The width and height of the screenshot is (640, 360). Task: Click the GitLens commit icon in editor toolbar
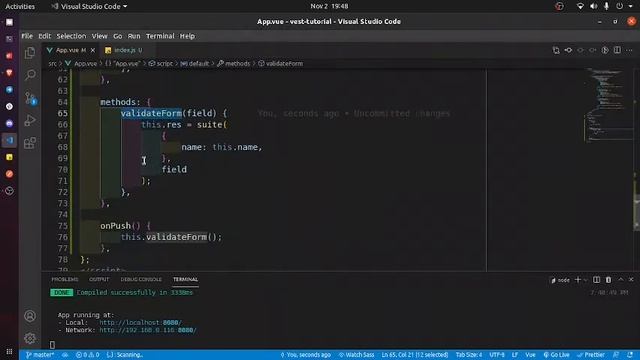568,50
